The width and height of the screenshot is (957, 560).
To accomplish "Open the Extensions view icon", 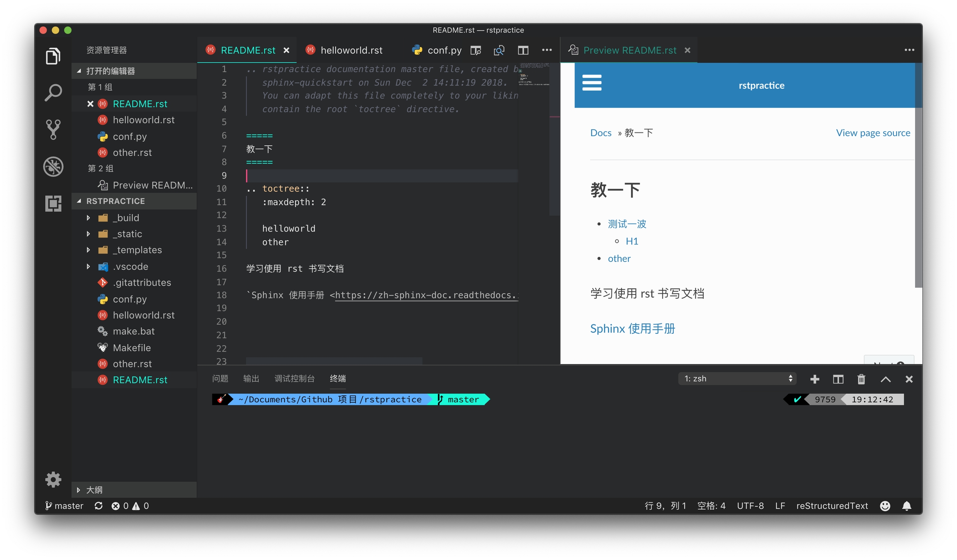I will click(x=53, y=203).
